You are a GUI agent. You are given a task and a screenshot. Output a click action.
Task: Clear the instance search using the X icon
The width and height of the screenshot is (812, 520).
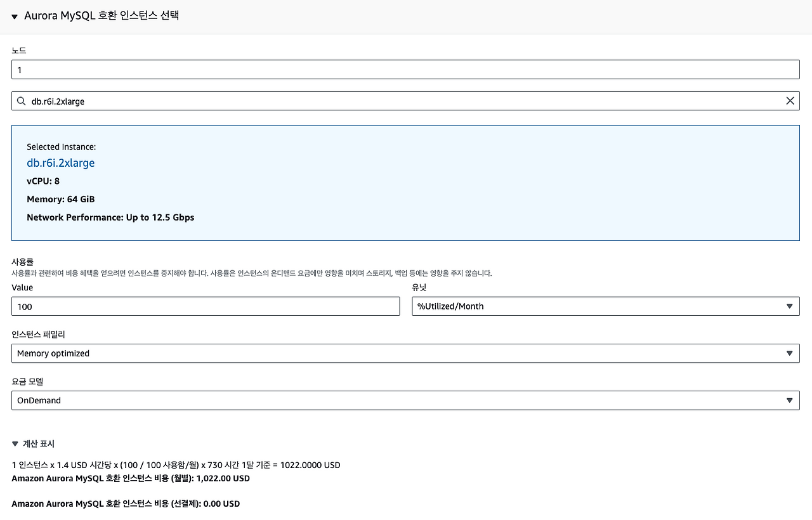(790, 100)
